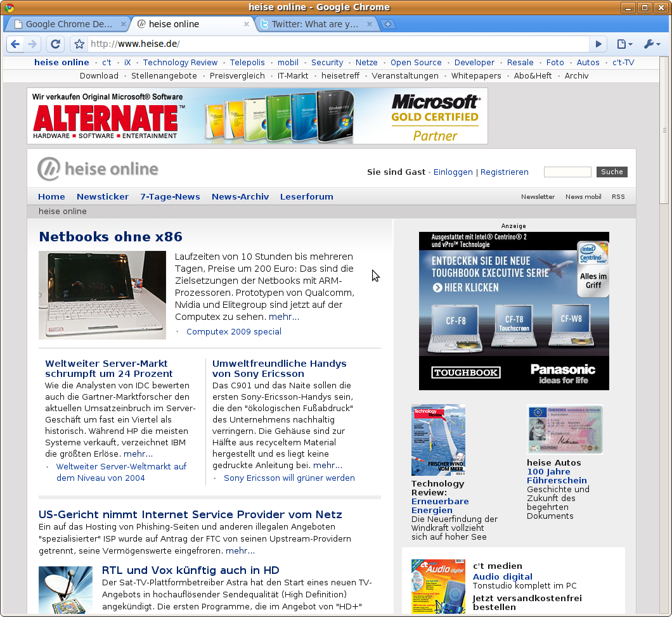Click the Führerschein driver's license image
Screen dimensions: 672x617
[x=564, y=429]
